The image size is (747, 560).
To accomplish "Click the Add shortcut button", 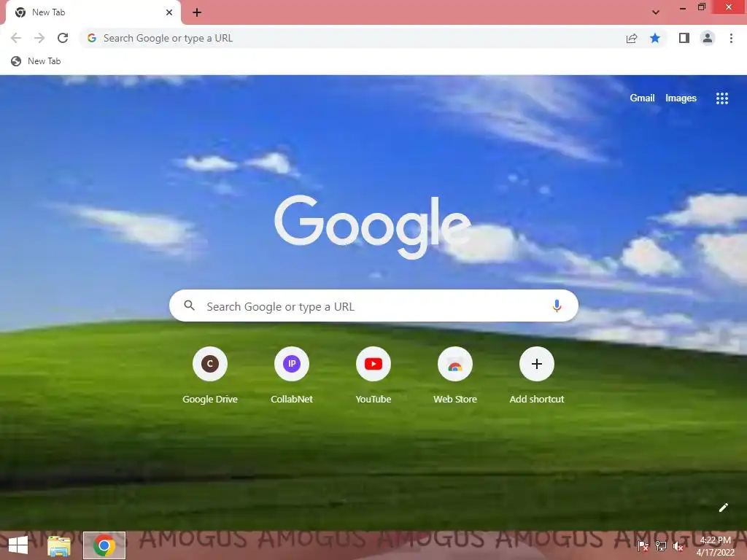I will click(537, 376).
